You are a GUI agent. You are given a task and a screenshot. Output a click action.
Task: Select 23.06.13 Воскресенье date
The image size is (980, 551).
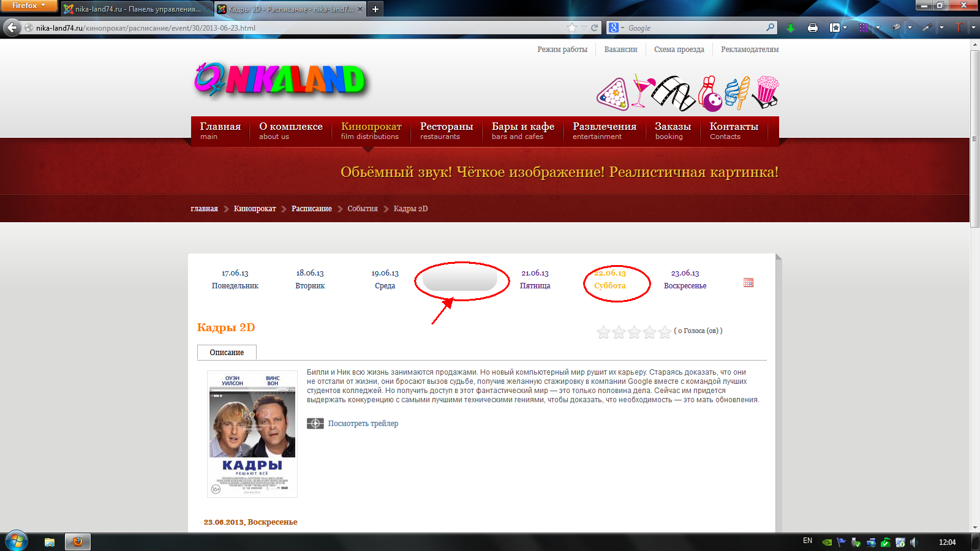(685, 279)
